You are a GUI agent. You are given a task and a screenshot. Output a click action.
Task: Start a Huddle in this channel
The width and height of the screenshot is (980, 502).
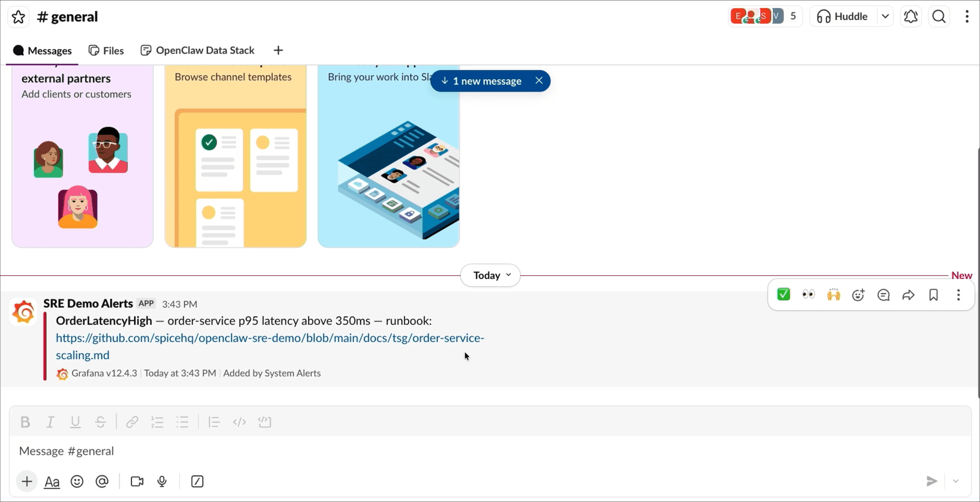843,17
